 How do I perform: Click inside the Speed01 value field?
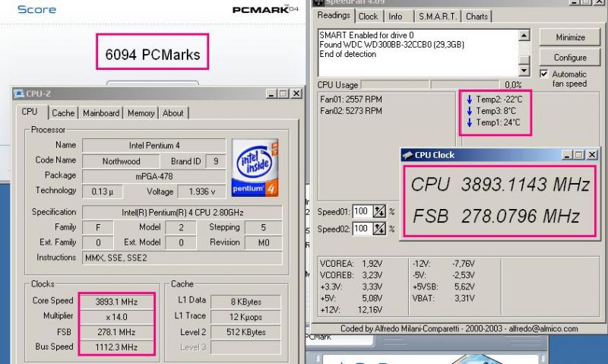point(363,211)
